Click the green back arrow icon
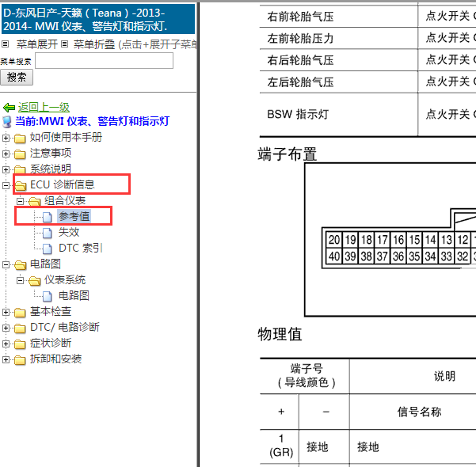This screenshot has height=467, width=476. [9, 108]
